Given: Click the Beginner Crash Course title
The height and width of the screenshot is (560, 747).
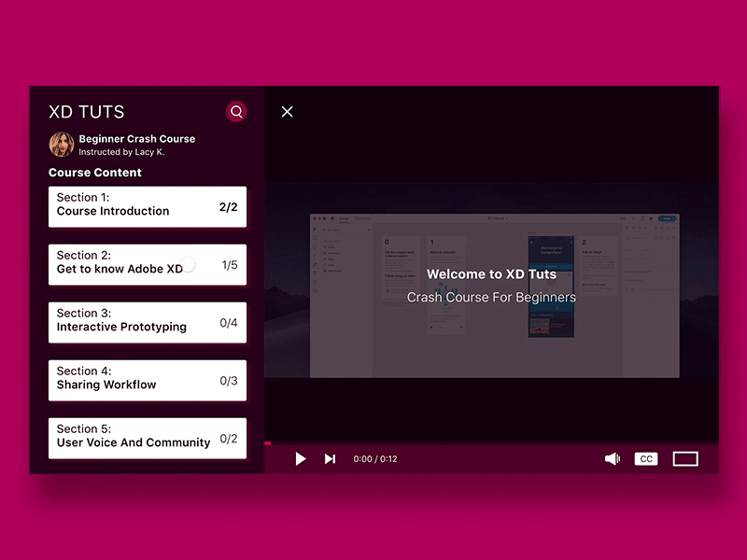Looking at the screenshot, I should pos(135,138).
